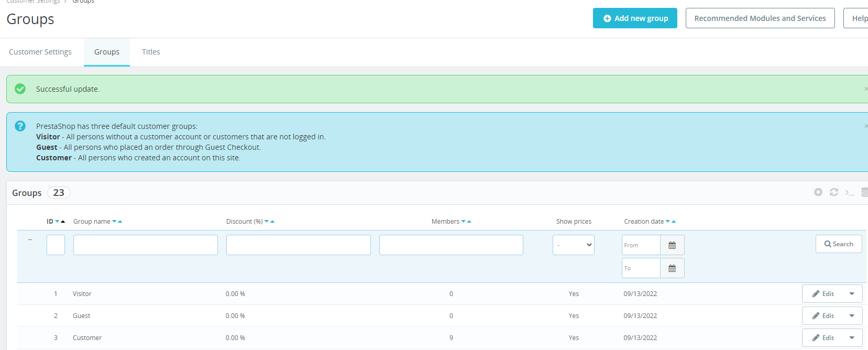Edit the Customer group row
This screenshot has width=868, height=350.
823,338
